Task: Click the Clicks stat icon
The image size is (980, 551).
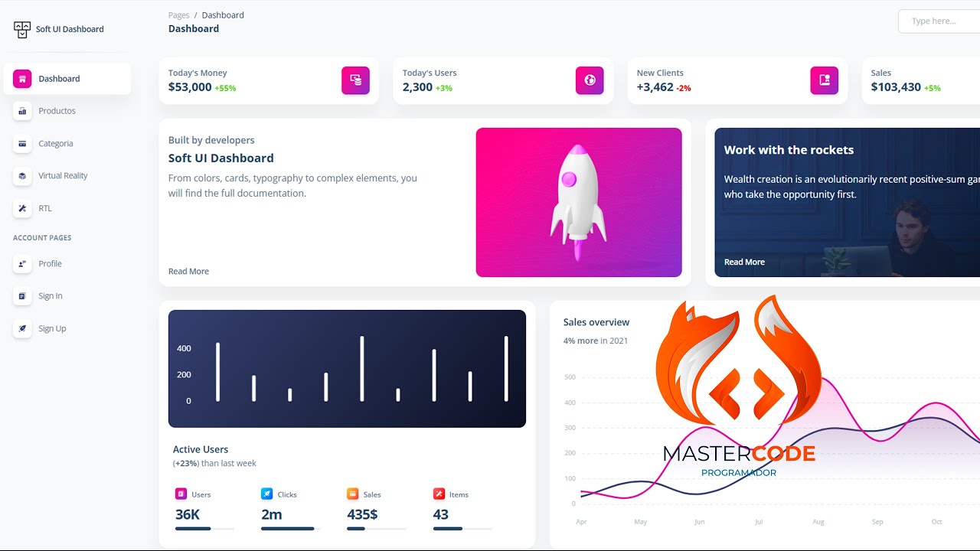Action: [x=266, y=494]
